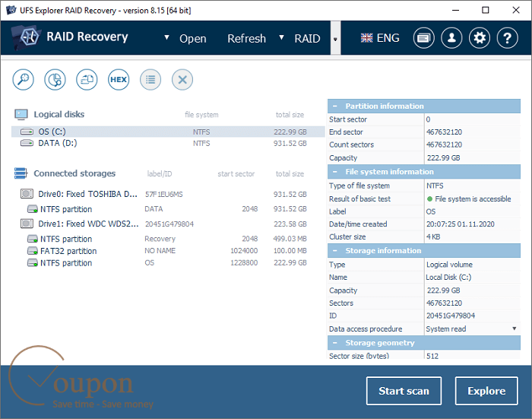Open the settings gear icon
532x419 pixels.
(480, 38)
